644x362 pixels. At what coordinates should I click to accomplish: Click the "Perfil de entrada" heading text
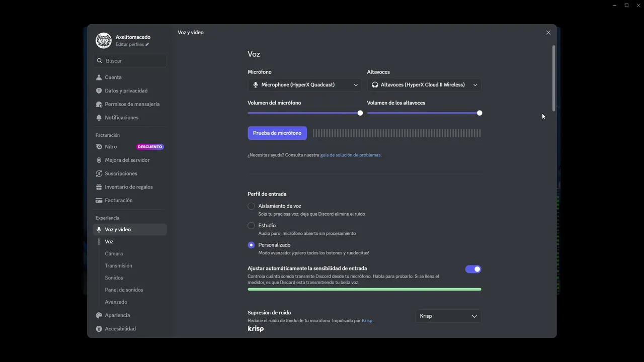pos(267,194)
